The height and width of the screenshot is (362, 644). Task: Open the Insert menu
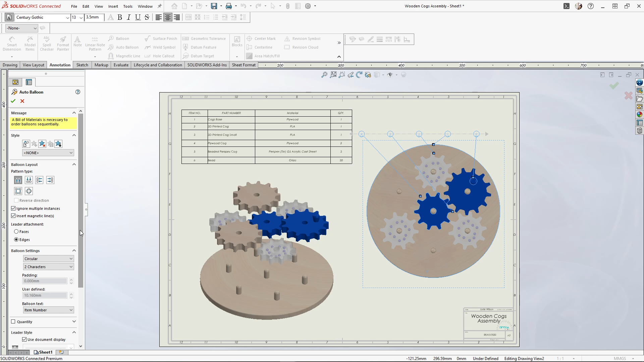(x=113, y=6)
